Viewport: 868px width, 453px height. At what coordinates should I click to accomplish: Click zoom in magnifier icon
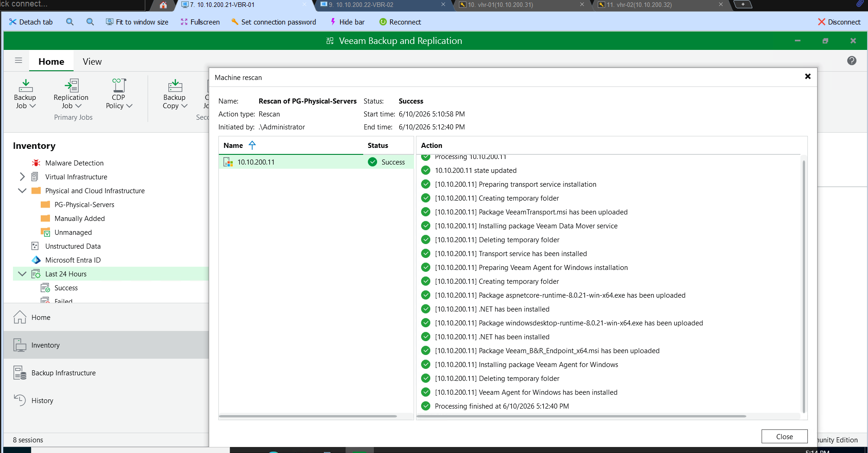(70, 22)
